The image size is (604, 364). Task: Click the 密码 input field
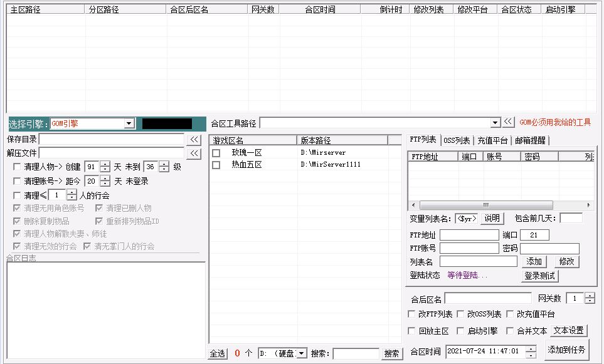(549, 249)
